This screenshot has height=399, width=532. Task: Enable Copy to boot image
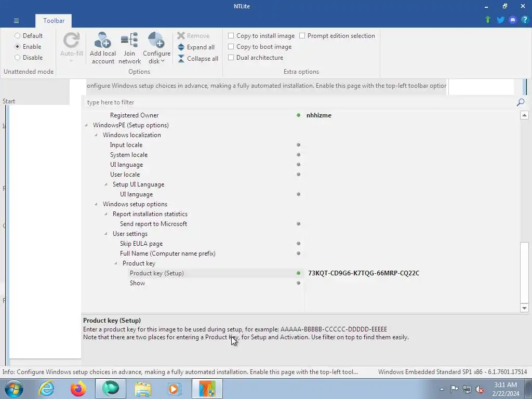[x=231, y=46]
